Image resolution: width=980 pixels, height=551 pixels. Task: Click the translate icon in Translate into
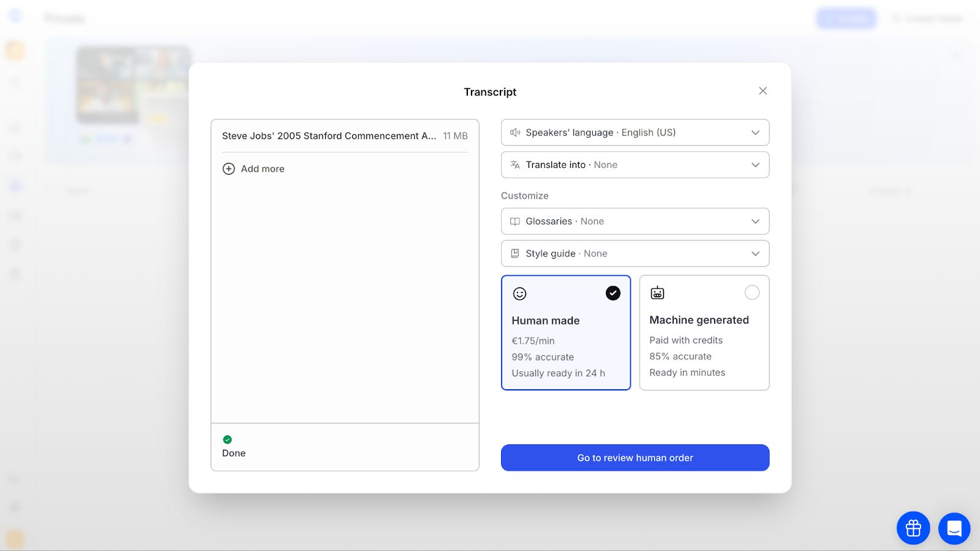[515, 165]
